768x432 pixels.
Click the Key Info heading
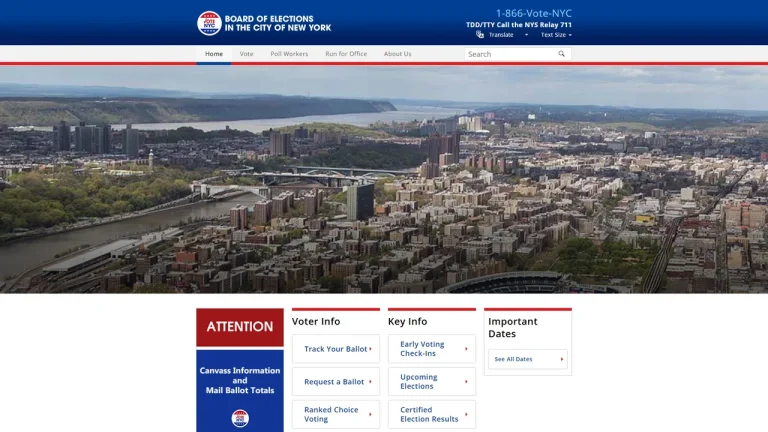[x=408, y=321]
